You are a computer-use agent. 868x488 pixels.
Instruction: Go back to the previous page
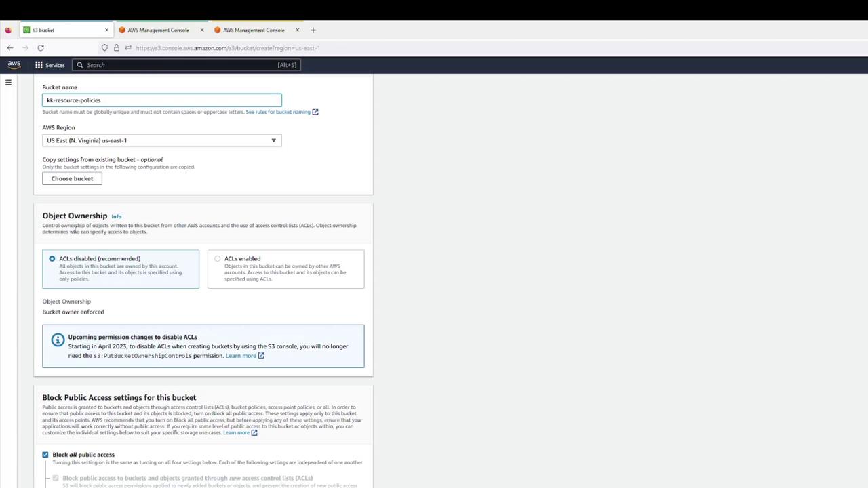tap(10, 48)
